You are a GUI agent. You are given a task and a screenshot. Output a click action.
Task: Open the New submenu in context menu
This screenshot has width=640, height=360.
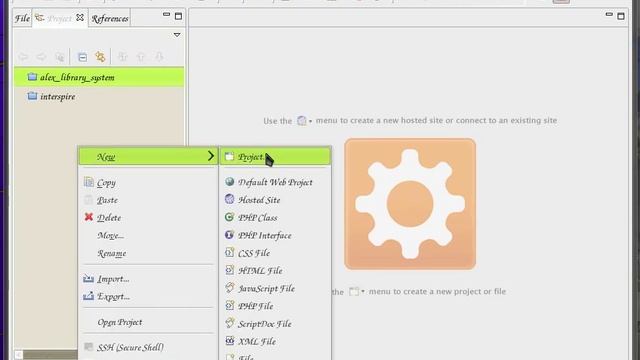point(148,156)
